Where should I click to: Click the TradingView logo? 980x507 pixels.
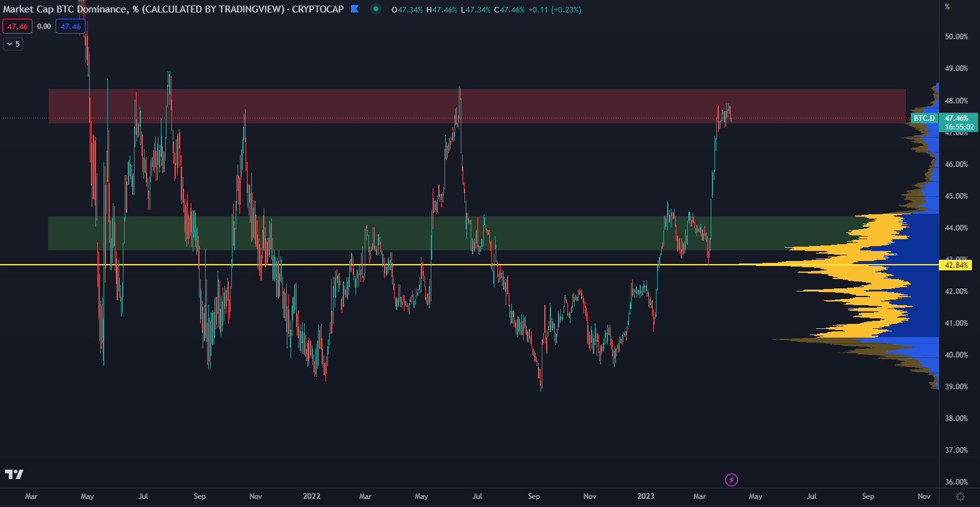point(14,475)
